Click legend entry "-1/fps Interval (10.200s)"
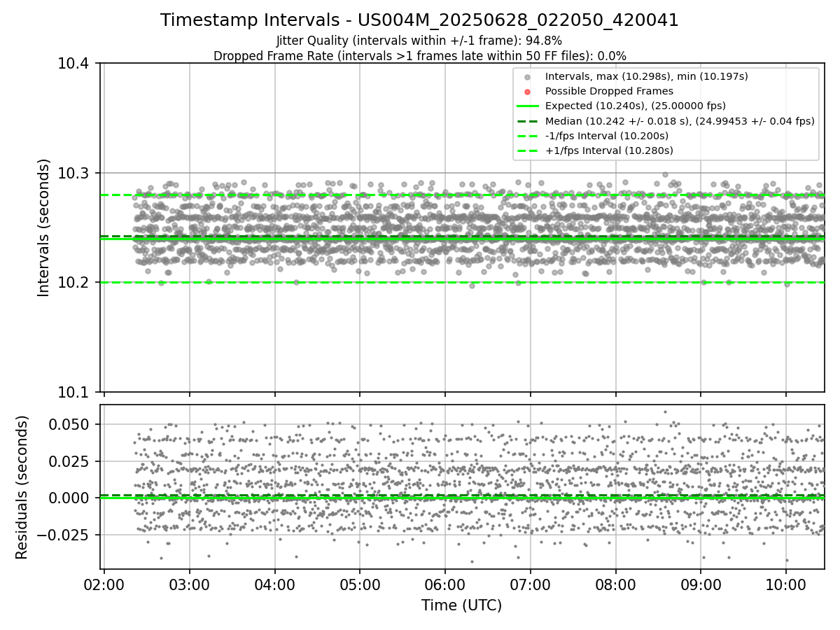The width and height of the screenshot is (840, 630). (606, 136)
